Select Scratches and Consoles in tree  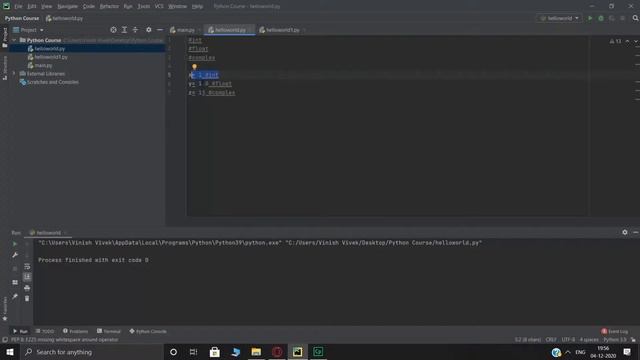[53, 82]
